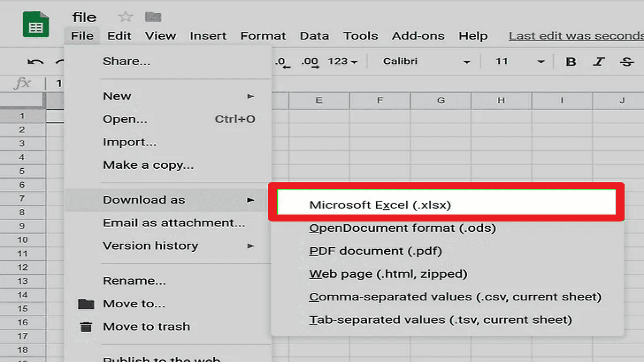Increase decimal places button
Screen dimensions: 644x362
(x=310, y=62)
